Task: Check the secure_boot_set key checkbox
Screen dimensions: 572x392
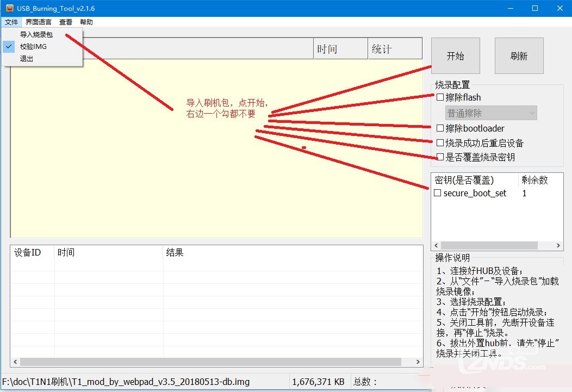Action: [x=437, y=193]
